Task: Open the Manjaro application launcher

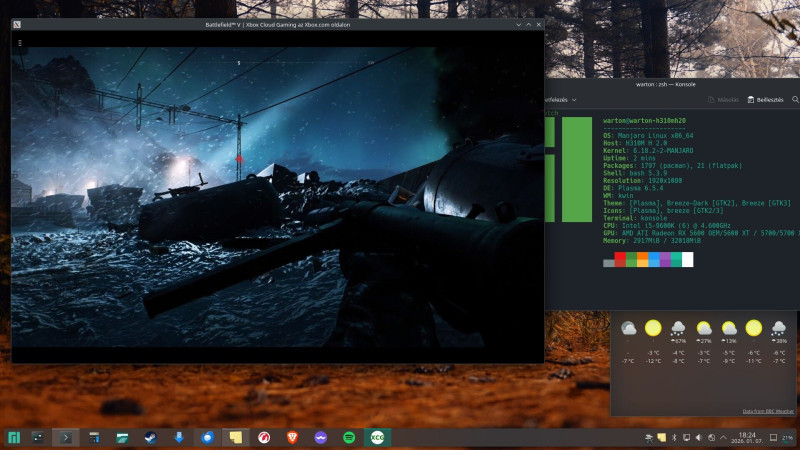Action: pos(14,438)
